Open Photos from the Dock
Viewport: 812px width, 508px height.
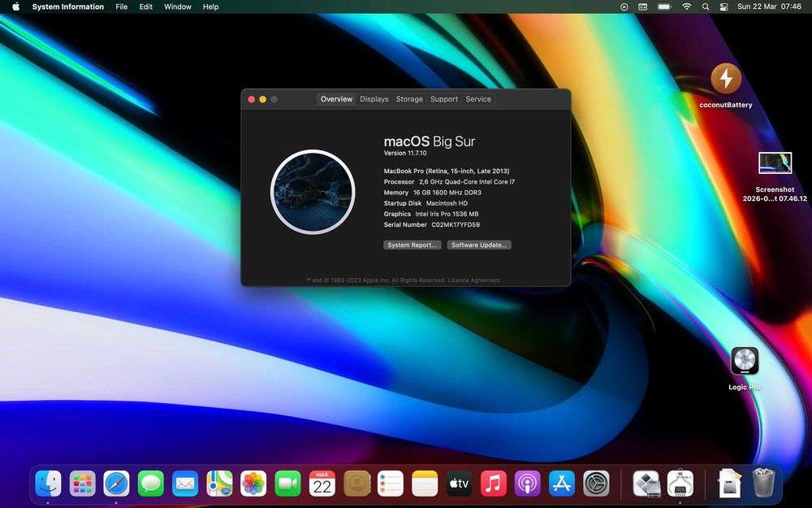pos(253,484)
